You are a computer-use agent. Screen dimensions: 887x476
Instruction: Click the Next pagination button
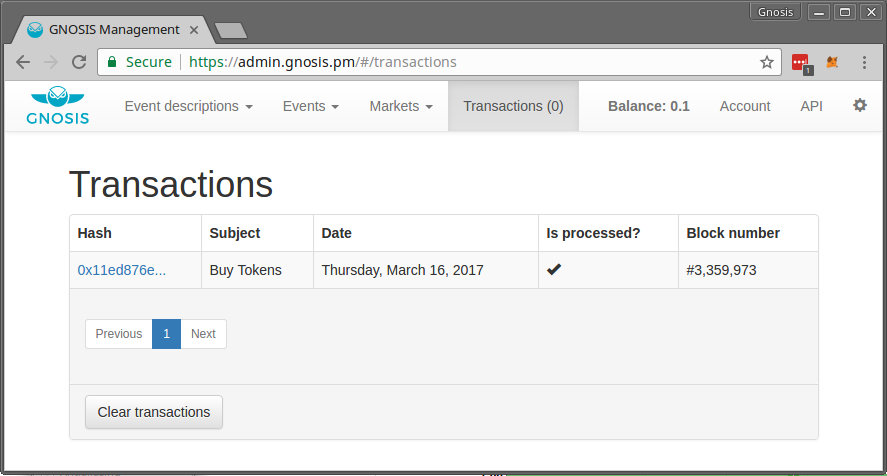tap(203, 334)
